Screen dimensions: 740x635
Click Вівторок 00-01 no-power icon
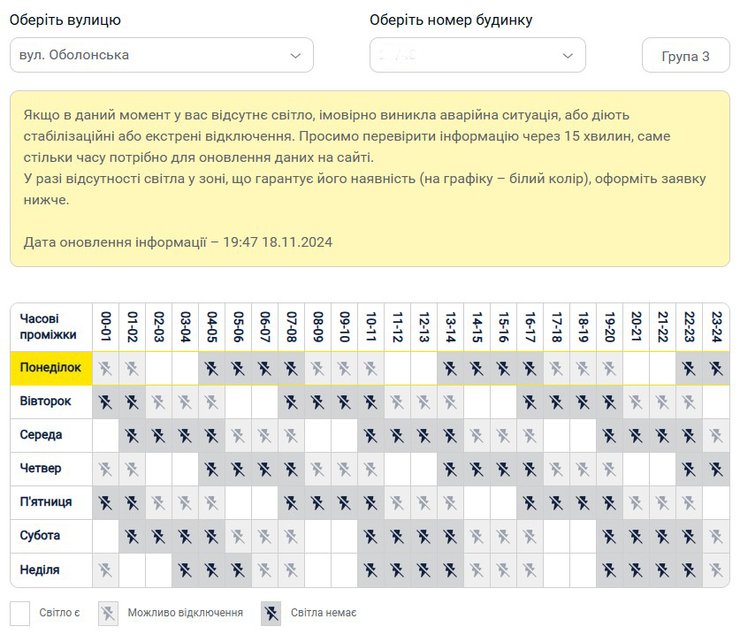pyautogui.click(x=105, y=402)
